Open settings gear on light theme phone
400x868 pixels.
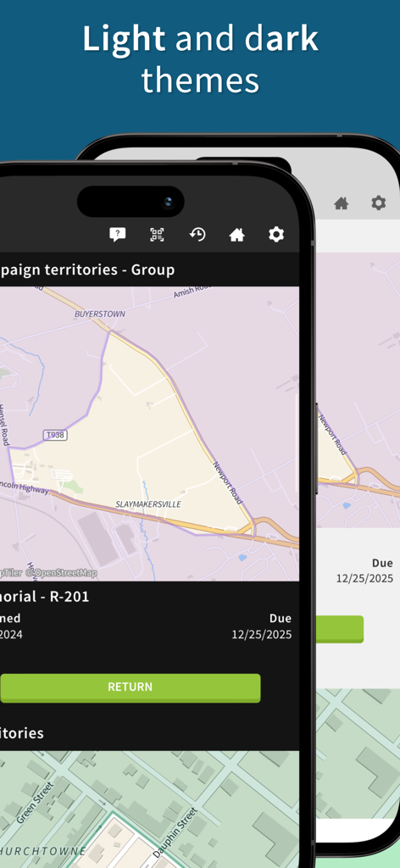[379, 203]
